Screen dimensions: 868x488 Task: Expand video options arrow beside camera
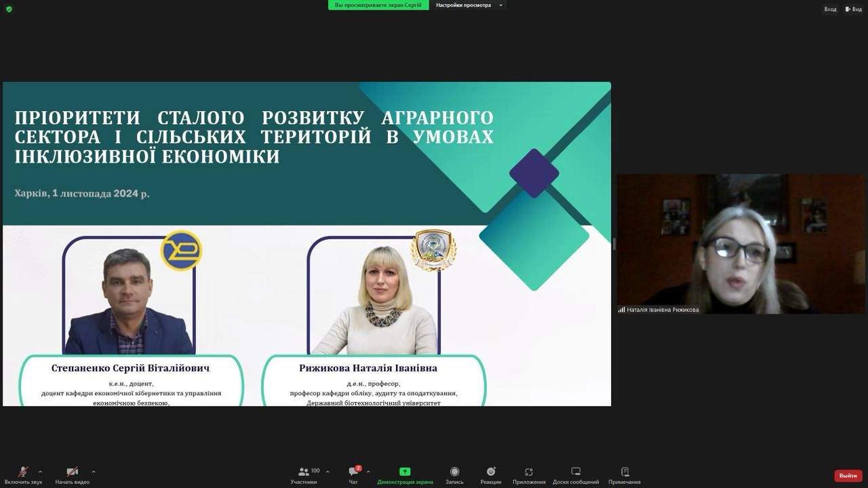coord(93,472)
